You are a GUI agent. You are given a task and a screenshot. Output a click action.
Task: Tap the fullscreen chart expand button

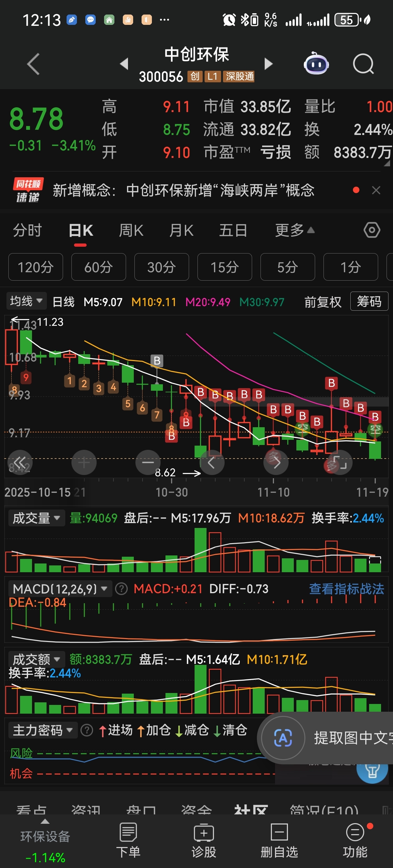(x=340, y=462)
